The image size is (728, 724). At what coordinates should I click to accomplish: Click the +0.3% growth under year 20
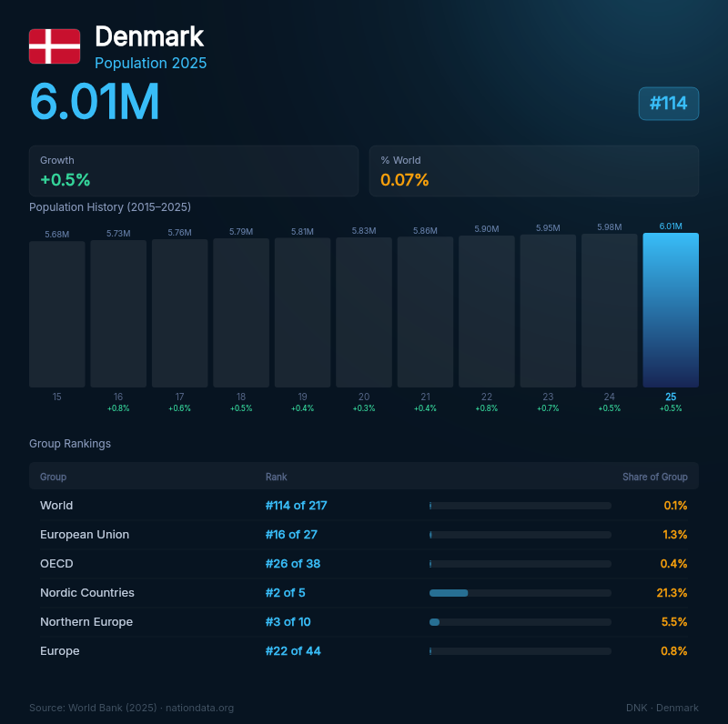click(x=364, y=408)
